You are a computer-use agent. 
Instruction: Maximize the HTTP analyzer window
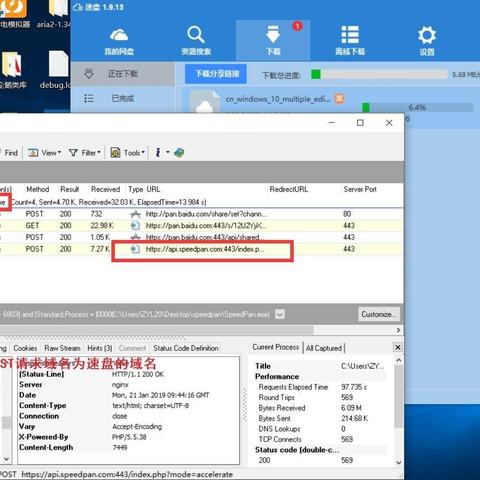360,123
